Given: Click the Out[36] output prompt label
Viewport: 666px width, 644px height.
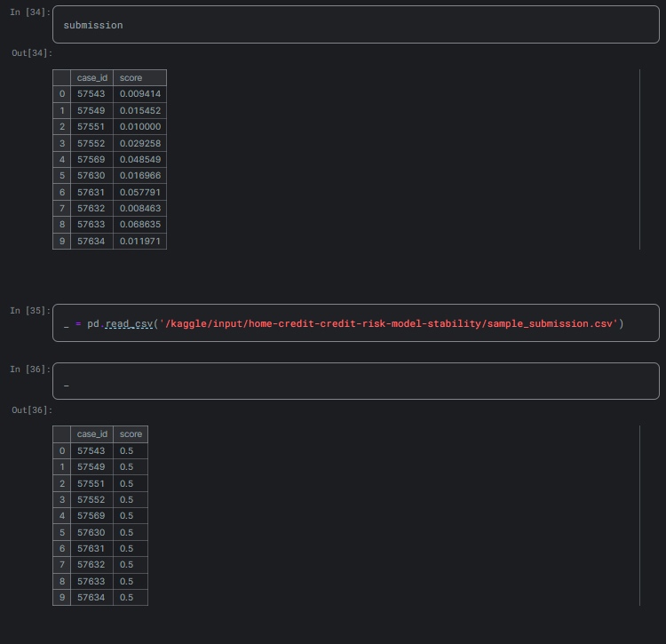Looking at the screenshot, I should tap(32, 410).
